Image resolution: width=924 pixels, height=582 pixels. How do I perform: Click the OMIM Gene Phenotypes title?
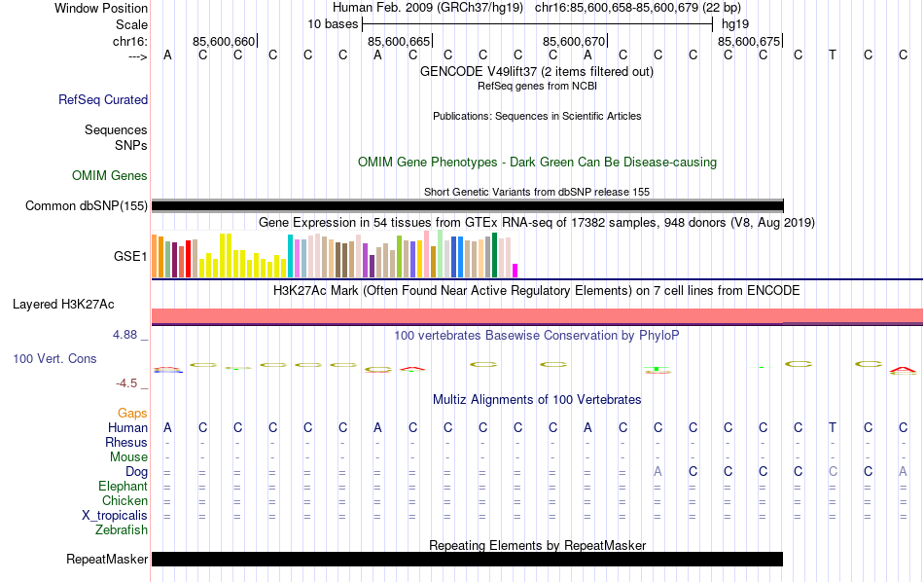pos(538,163)
